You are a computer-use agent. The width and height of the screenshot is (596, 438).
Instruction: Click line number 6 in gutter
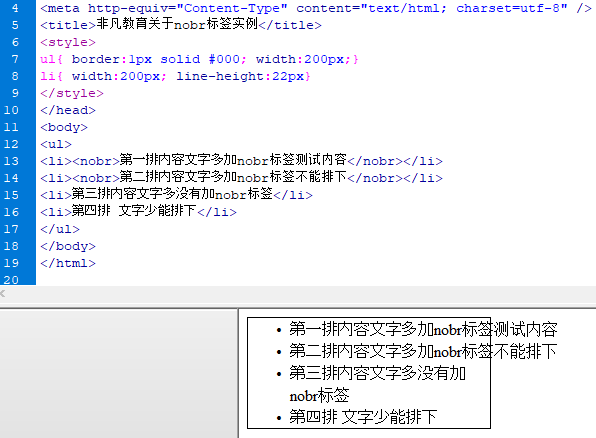[x=15, y=42]
